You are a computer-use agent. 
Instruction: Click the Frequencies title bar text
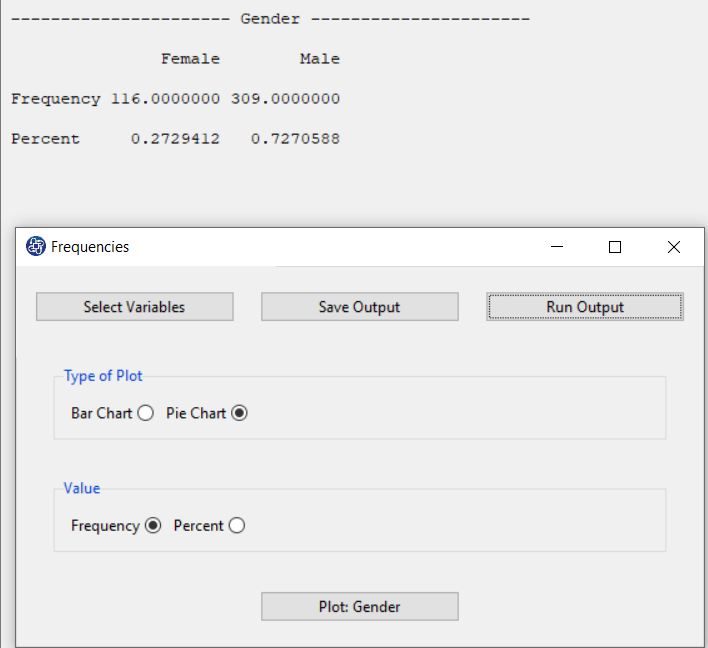click(x=90, y=247)
